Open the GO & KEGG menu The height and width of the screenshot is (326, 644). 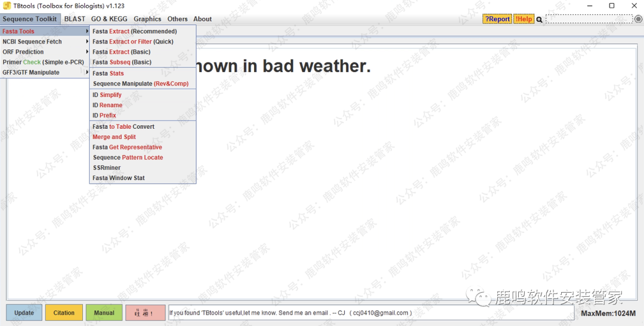(109, 19)
